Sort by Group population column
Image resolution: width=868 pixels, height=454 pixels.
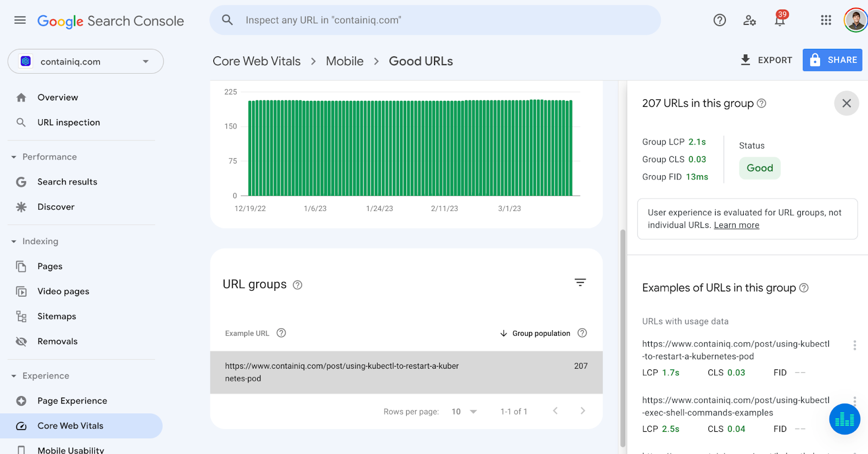(535, 334)
